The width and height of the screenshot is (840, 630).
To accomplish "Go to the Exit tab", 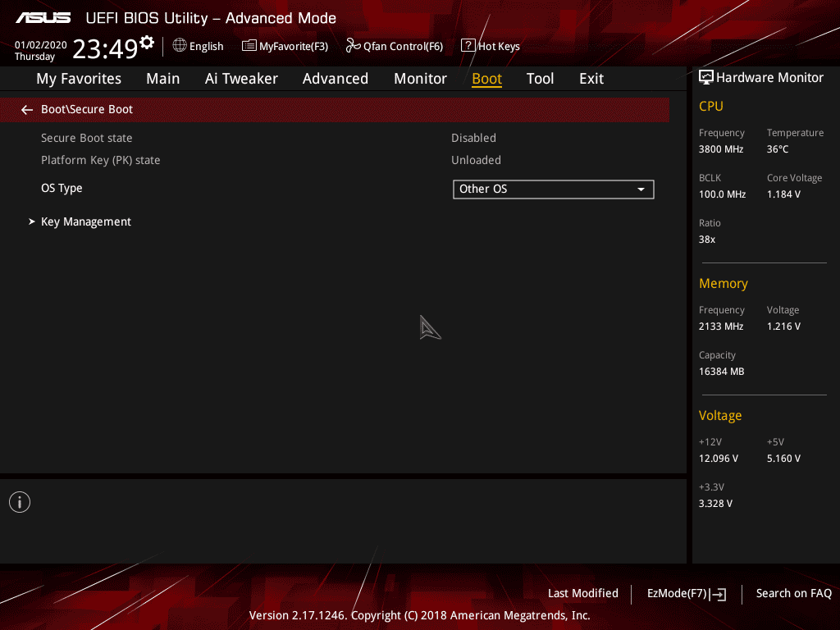I will coord(591,79).
